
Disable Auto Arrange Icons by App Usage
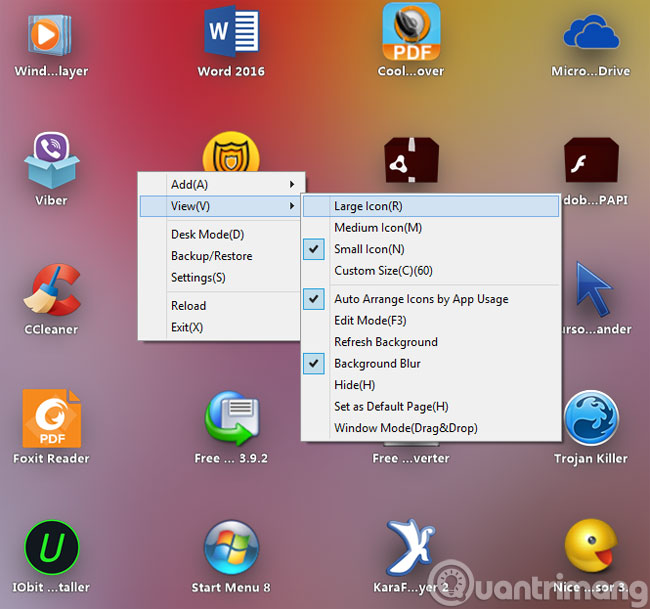point(314,299)
